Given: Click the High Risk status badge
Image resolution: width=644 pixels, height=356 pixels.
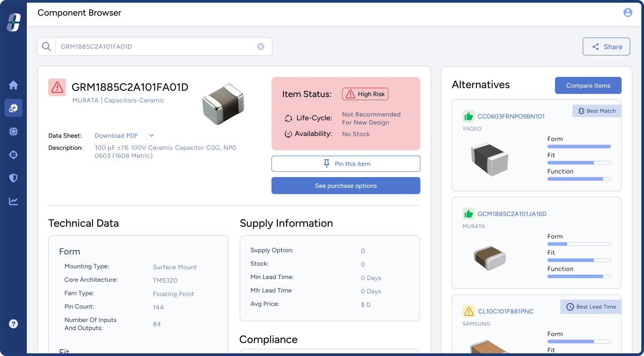Looking at the screenshot, I should coord(365,94).
